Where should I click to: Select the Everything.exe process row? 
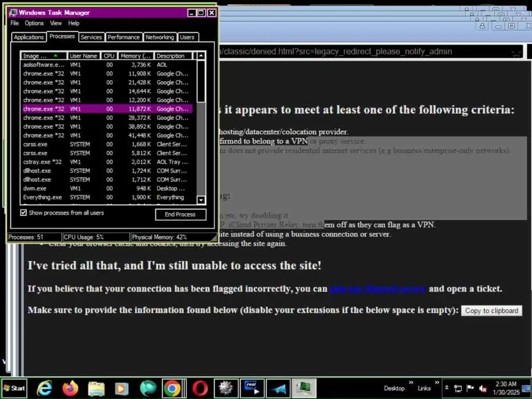point(107,197)
